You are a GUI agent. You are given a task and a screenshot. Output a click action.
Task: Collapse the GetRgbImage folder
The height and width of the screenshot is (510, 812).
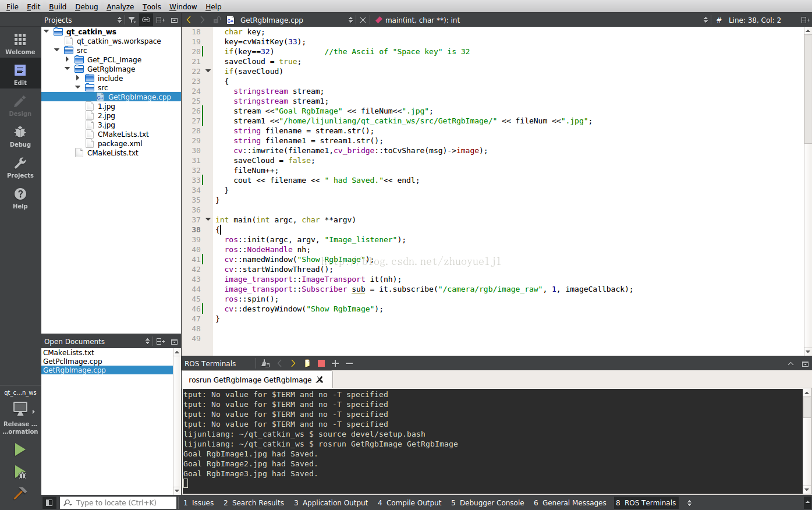[67, 69]
